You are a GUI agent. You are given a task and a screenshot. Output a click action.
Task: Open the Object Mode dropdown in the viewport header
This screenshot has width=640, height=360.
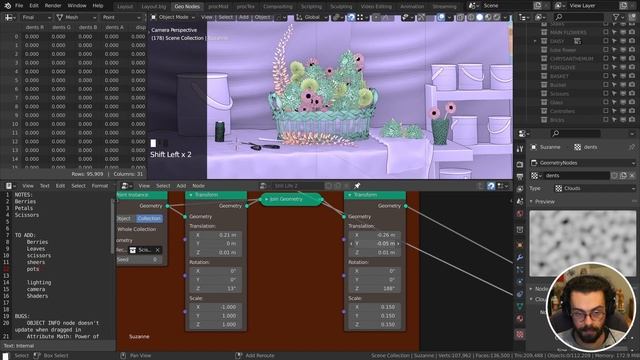pyautogui.click(x=173, y=17)
